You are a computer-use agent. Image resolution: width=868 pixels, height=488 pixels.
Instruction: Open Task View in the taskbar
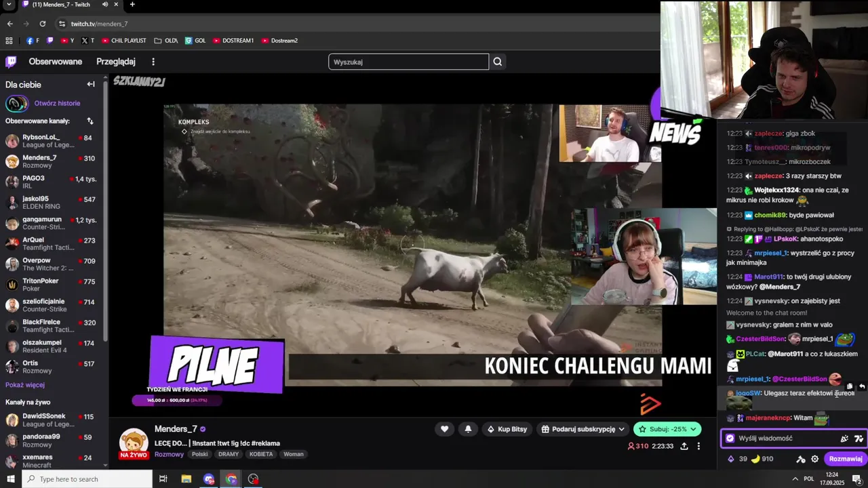163,479
